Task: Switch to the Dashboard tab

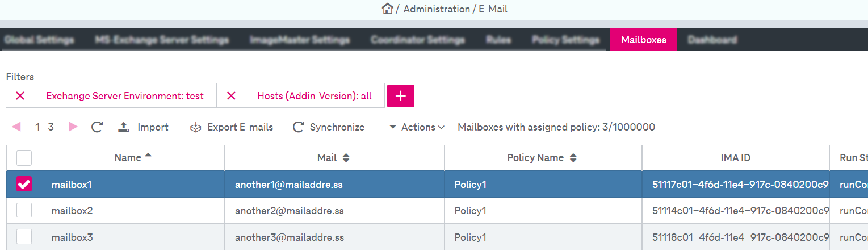Action: coord(712,40)
